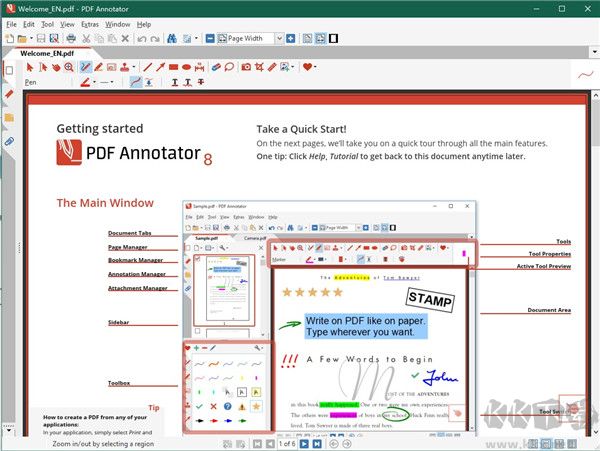
Task: Click the vertical scrollbar thumb
Action: [596, 122]
